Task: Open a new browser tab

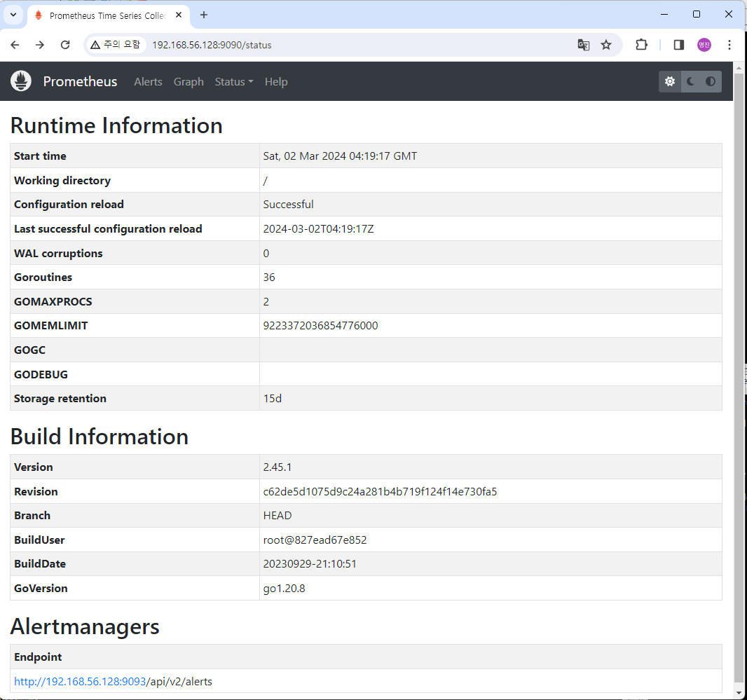Action: pos(204,15)
